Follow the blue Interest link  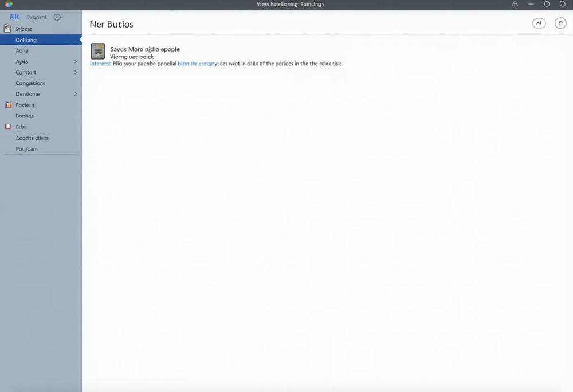100,64
